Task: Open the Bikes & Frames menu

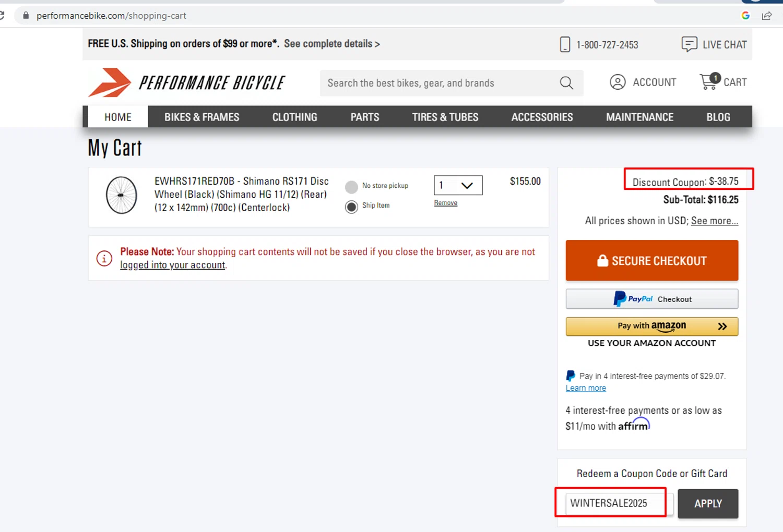Action: click(202, 117)
